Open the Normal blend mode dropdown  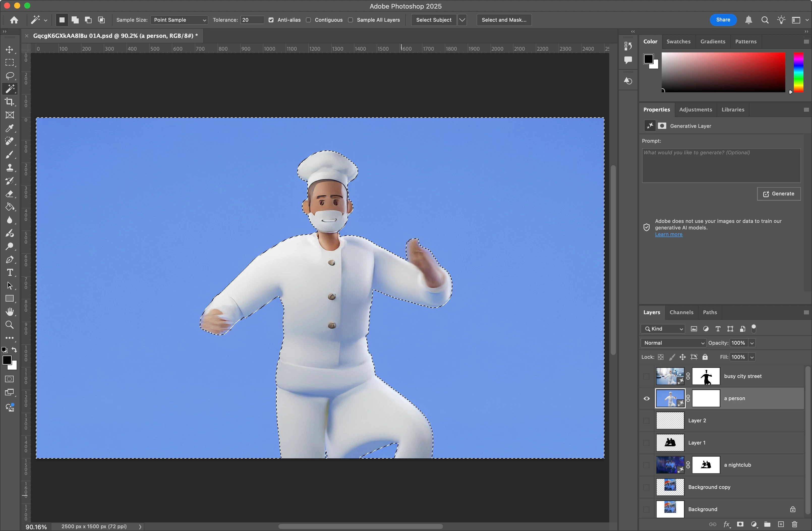[x=673, y=343]
